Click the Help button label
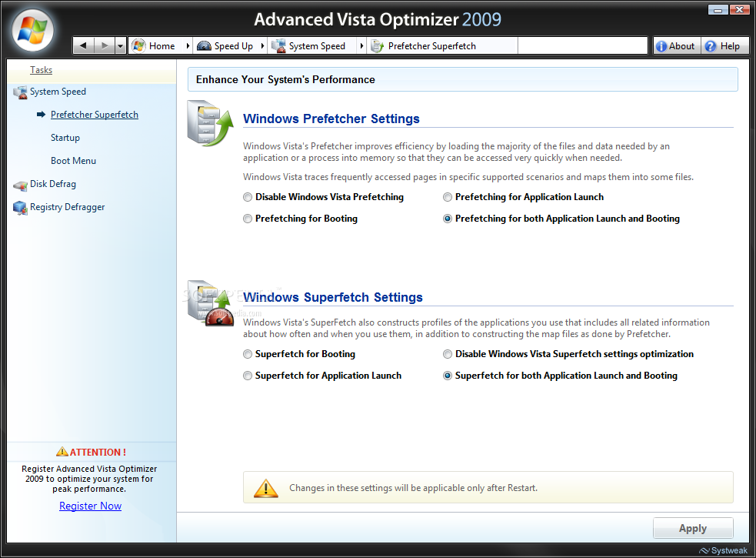This screenshot has height=558, width=756. (730, 46)
